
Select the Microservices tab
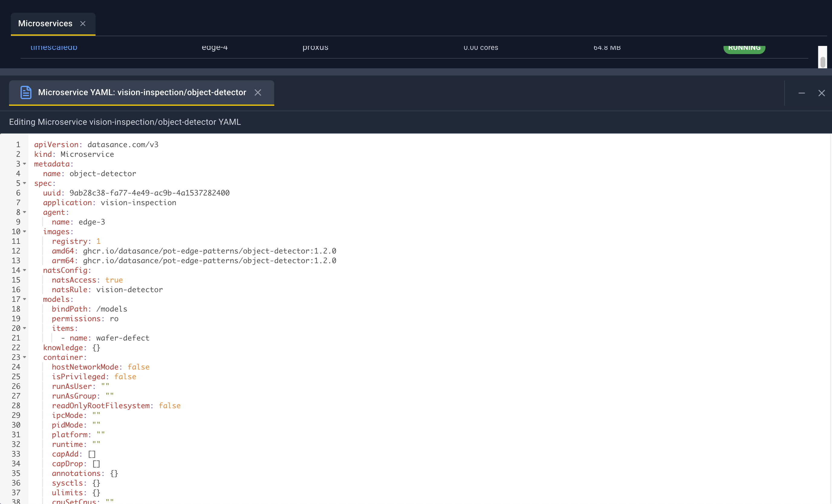coord(53,24)
